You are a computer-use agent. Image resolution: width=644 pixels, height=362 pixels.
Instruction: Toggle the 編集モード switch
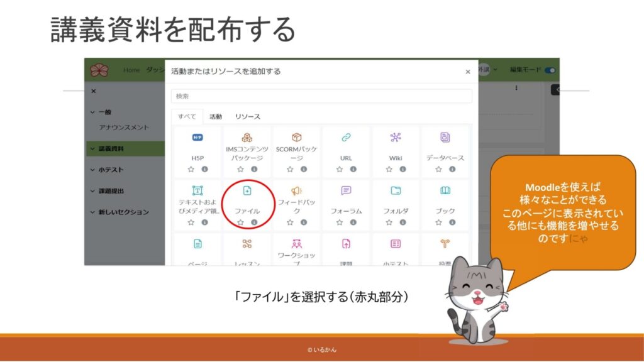pyautogui.click(x=550, y=70)
